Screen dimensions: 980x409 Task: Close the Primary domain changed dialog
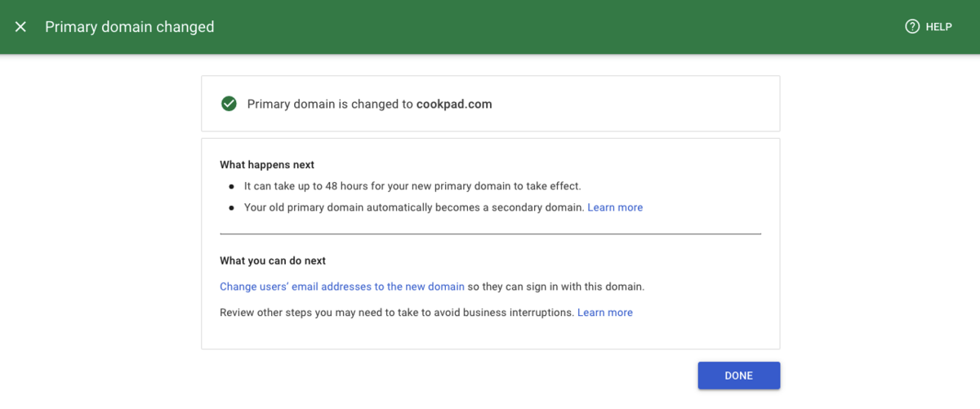click(21, 27)
